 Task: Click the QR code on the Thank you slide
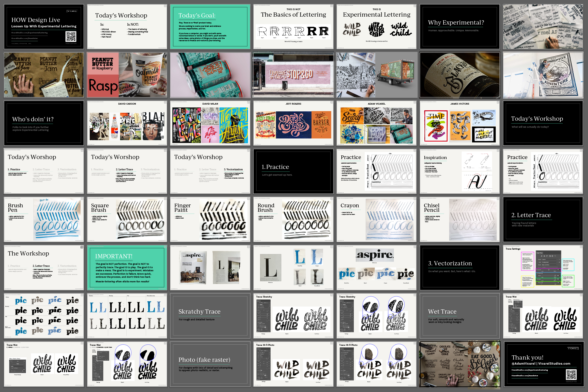pos(571,375)
